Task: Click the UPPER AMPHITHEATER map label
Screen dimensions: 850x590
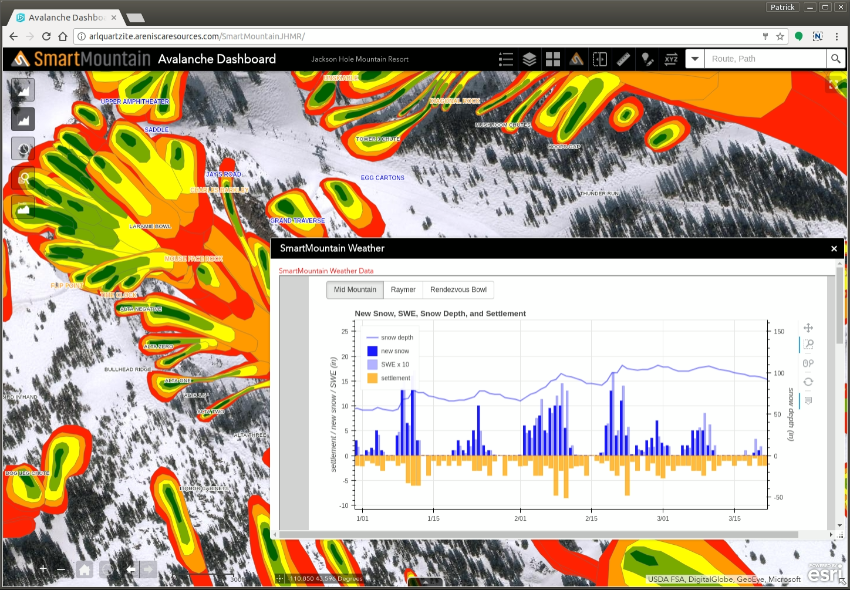Action: [x=135, y=101]
